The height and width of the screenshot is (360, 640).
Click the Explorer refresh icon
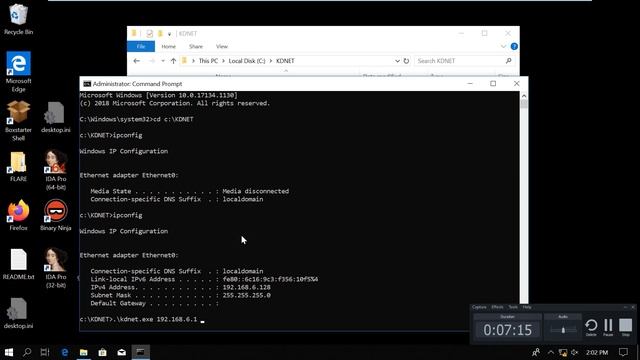pyautogui.click(x=406, y=61)
